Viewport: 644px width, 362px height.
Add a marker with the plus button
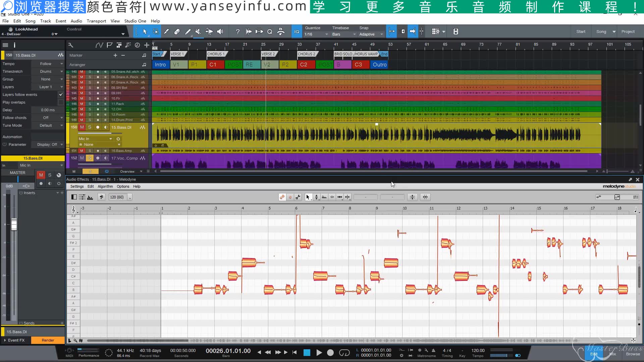(115, 55)
